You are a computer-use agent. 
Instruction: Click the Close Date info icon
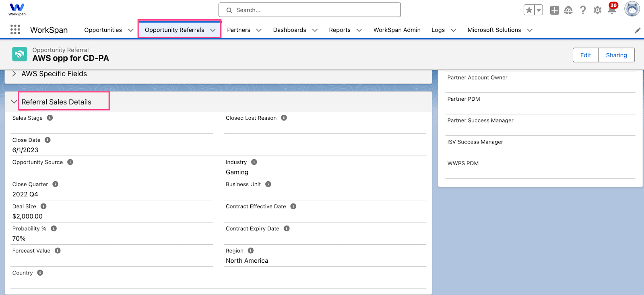[47, 140]
